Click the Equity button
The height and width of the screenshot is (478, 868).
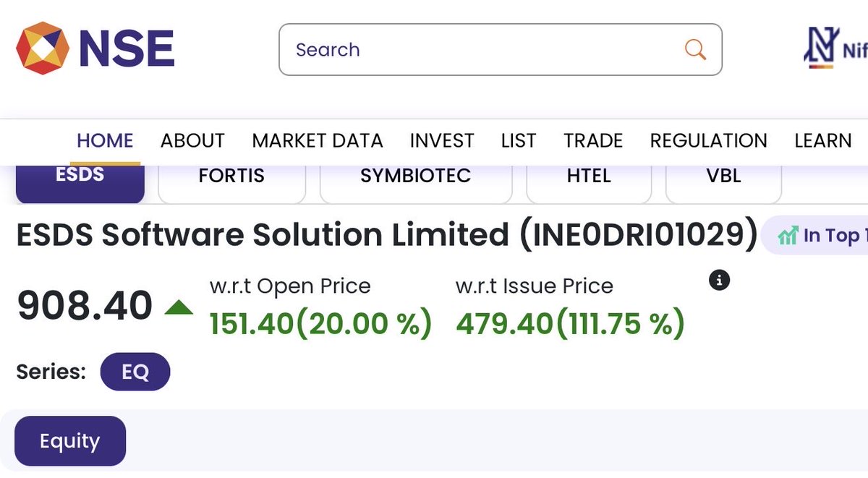click(70, 441)
